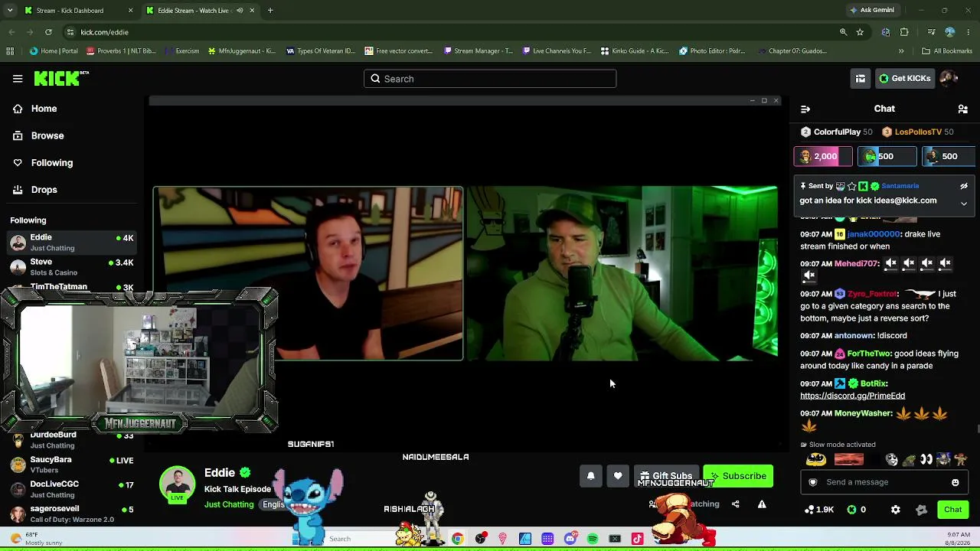This screenshot has width=980, height=551.
Task: Select Steve's Slots & Casino channel
Action: pos(72,267)
